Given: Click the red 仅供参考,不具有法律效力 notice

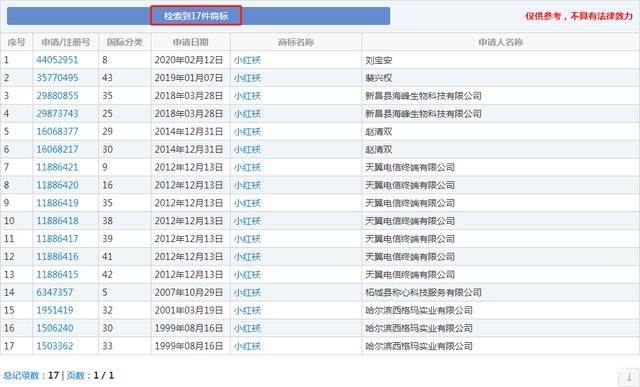Looking at the screenshot, I should coord(579,16).
